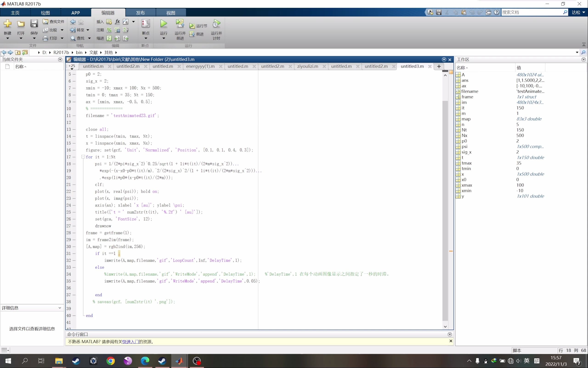Click the browse-for-folder icon in address bar
This screenshot has height=368, width=588.
[25, 52]
